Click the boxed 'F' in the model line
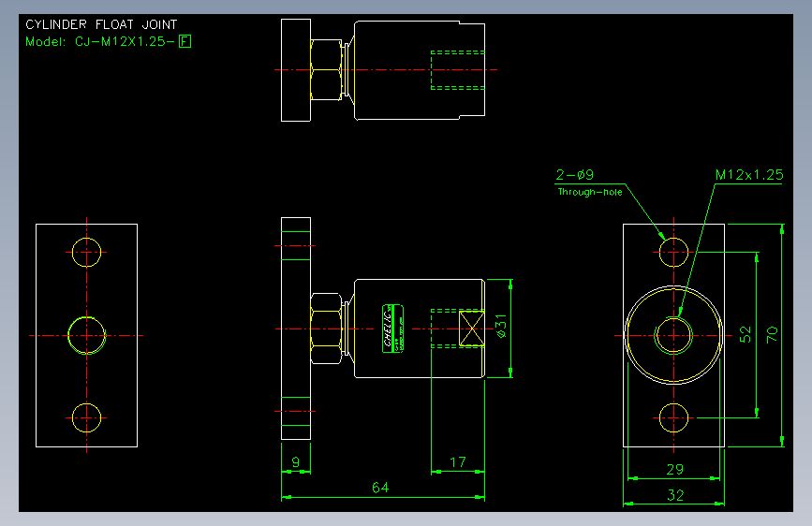The width and height of the screenshot is (812, 526). tap(185, 41)
